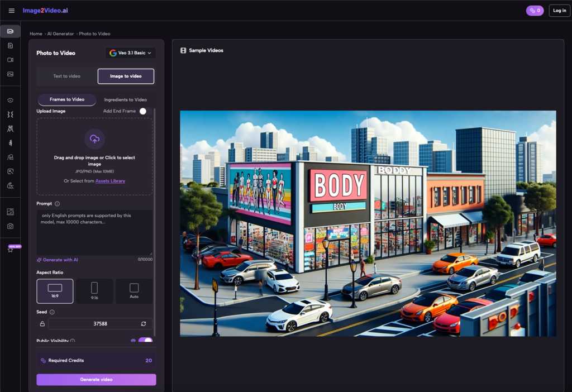
Task: Click the Sample Videos film icon
Action: (x=183, y=50)
